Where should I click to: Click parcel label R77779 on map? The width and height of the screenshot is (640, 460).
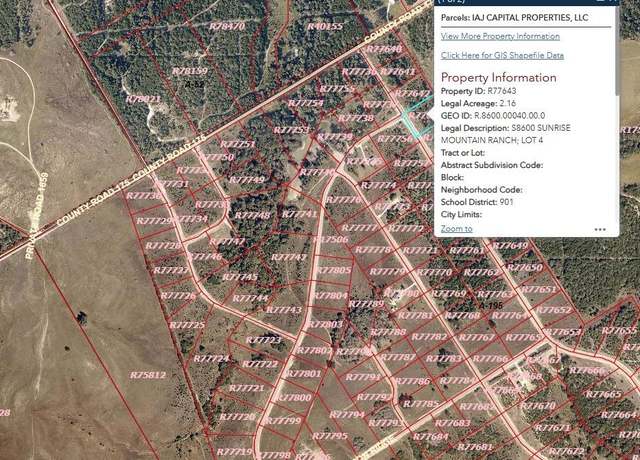387,271
